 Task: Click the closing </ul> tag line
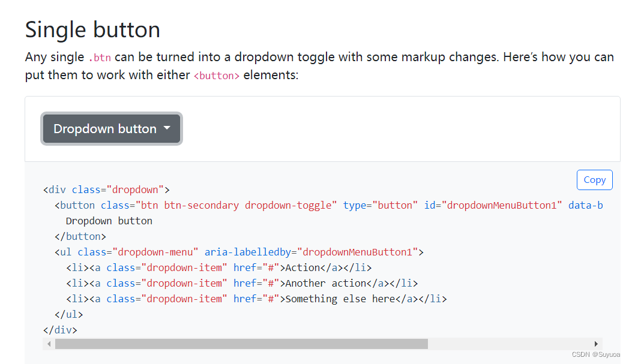[x=68, y=314]
